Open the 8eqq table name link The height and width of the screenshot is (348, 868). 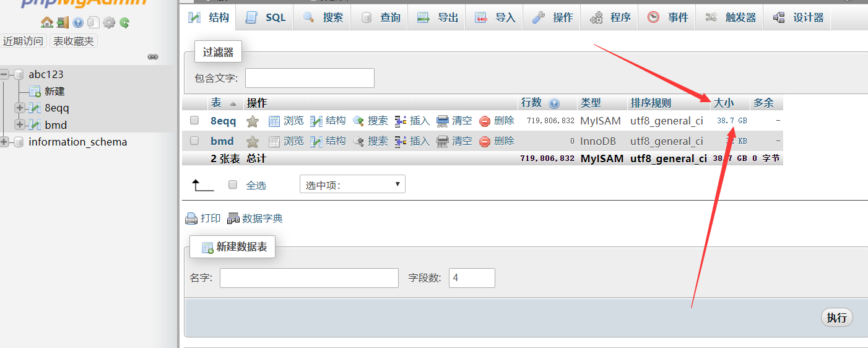pyautogui.click(x=224, y=121)
